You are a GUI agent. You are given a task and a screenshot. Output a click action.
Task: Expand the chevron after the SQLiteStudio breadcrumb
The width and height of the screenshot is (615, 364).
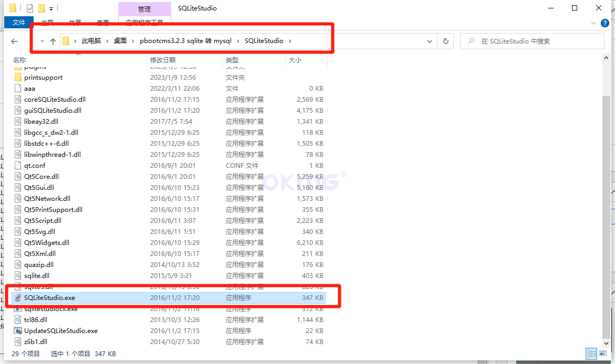(x=290, y=41)
